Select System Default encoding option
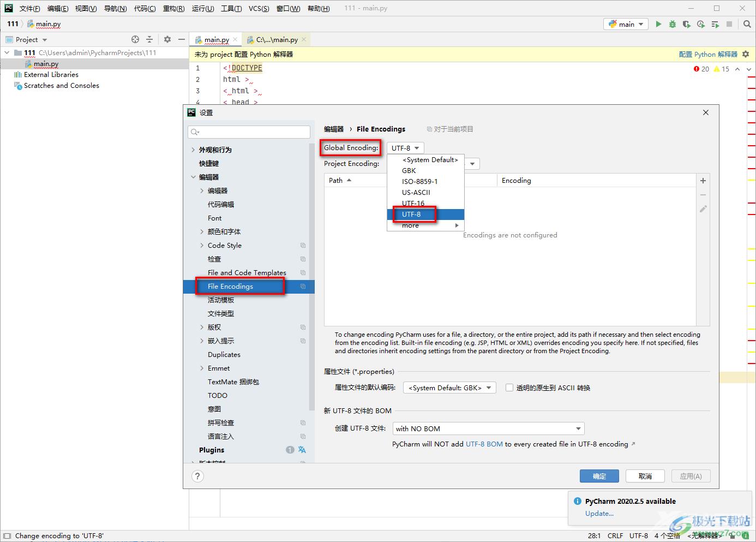The width and height of the screenshot is (756, 542). (425, 159)
